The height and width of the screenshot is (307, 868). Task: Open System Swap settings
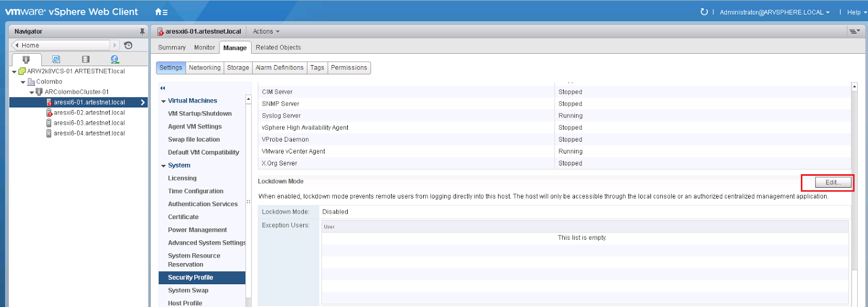pyautogui.click(x=188, y=291)
